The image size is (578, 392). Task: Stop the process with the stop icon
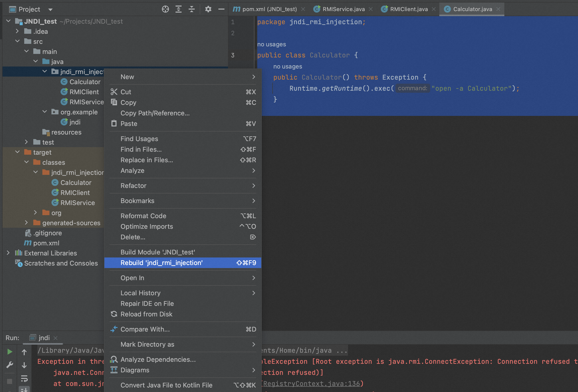[x=10, y=381]
